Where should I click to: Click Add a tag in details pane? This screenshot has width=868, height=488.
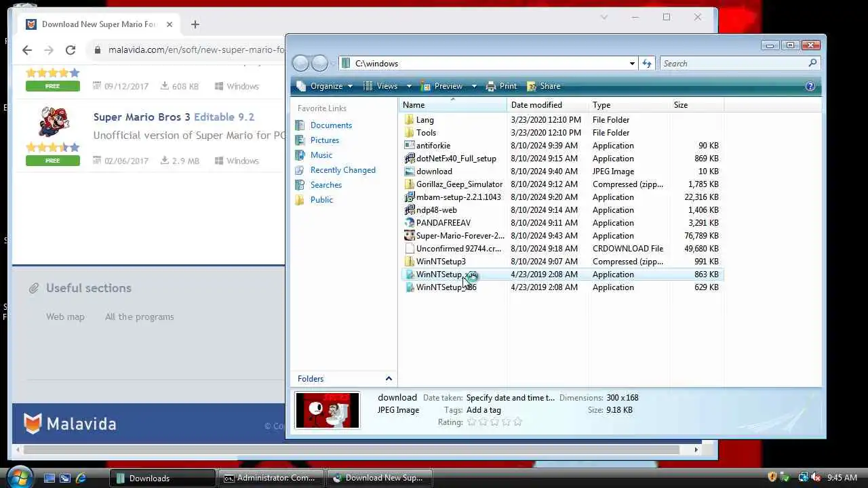click(484, 410)
